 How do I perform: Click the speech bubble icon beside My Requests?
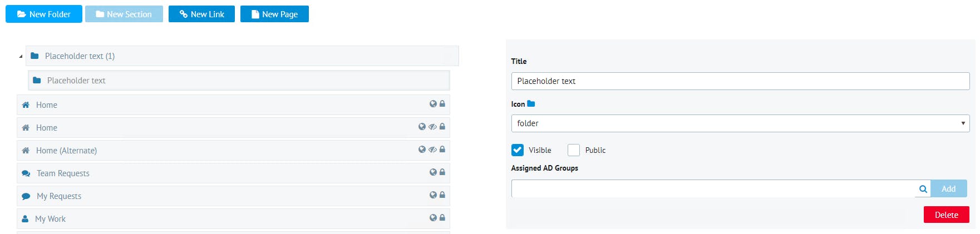26,196
